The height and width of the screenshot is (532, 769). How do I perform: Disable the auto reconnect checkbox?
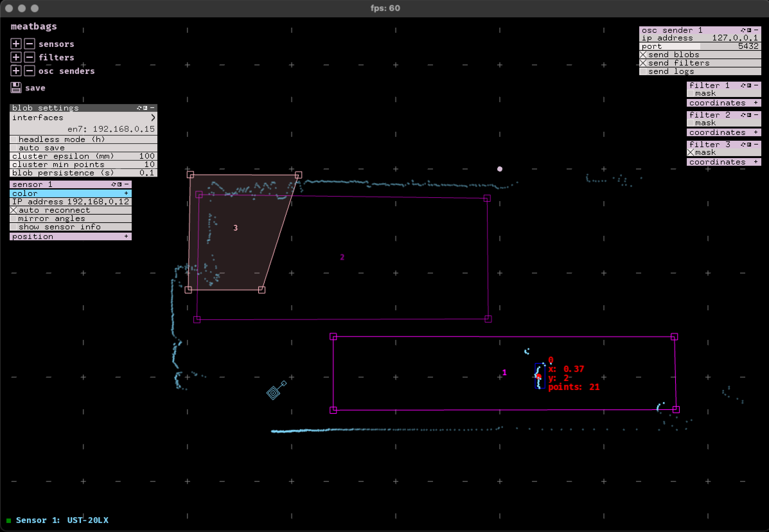point(14,210)
